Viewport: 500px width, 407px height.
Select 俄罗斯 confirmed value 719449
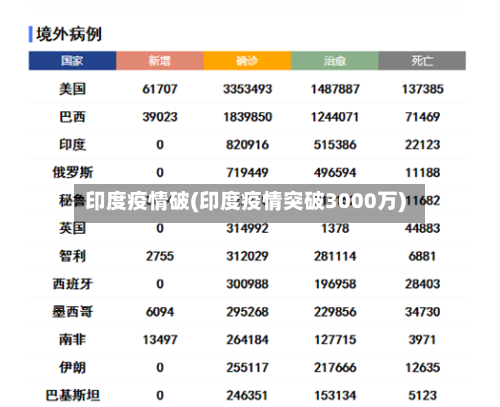pos(247,173)
